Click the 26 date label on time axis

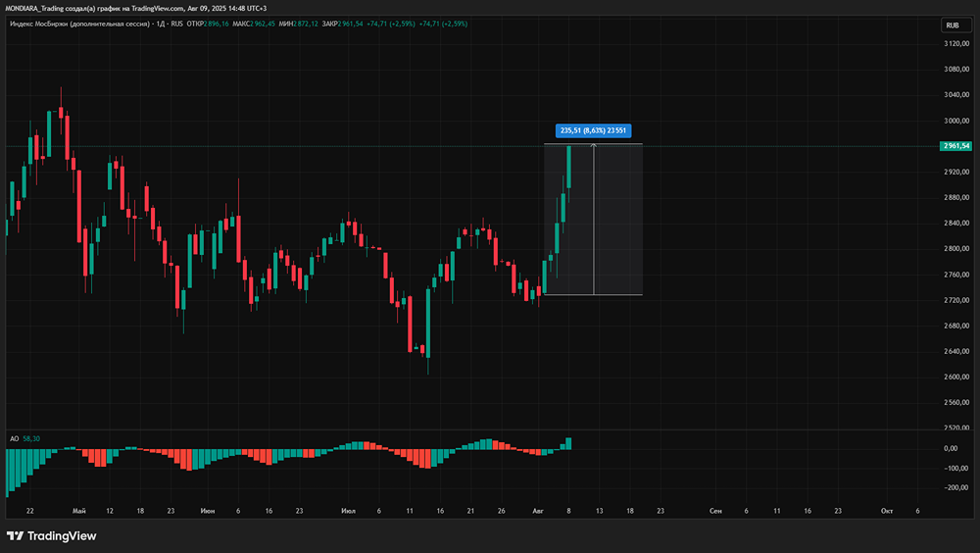pyautogui.click(x=501, y=511)
